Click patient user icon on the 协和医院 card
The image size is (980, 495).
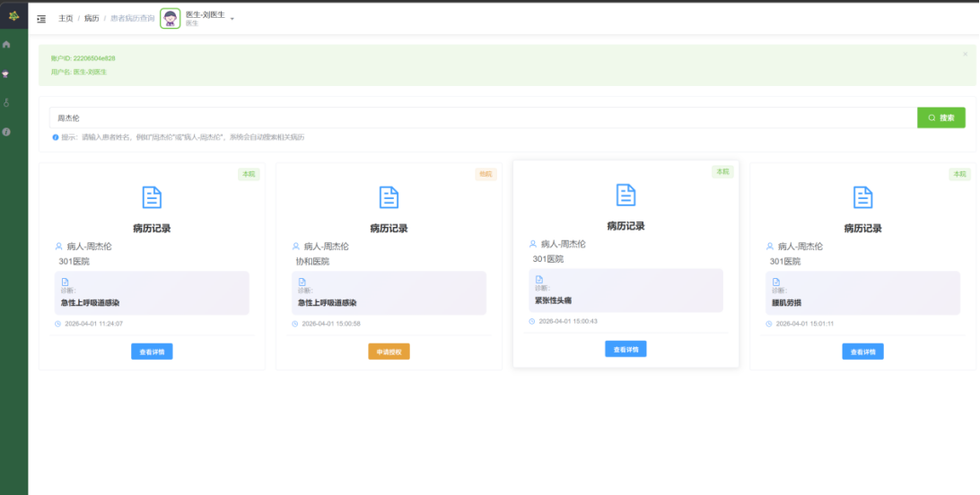tap(296, 247)
